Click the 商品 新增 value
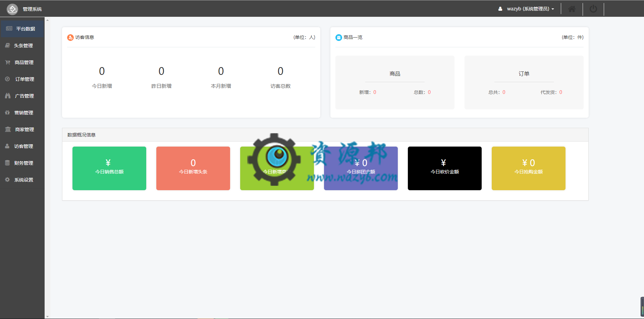644x319 pixels. click(375, 92)
